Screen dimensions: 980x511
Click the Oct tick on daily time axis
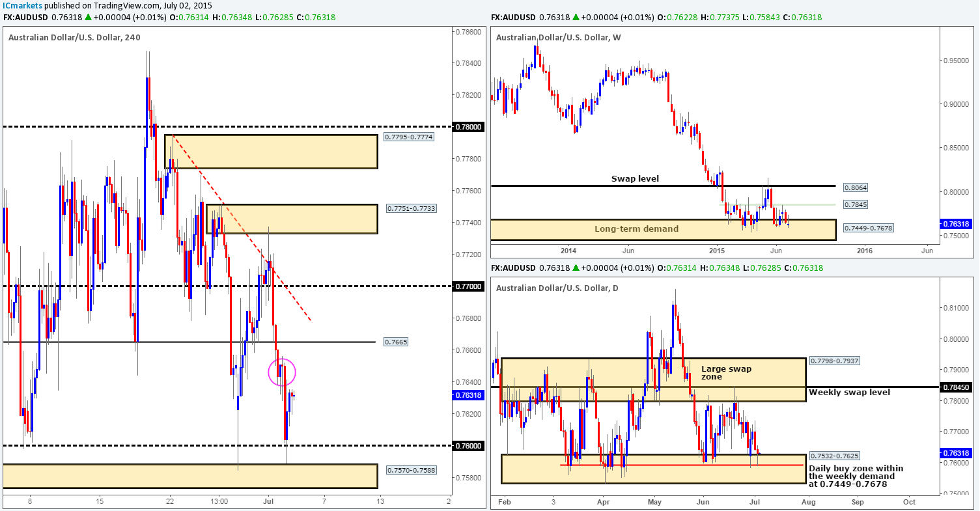click(x=909, y=502)
